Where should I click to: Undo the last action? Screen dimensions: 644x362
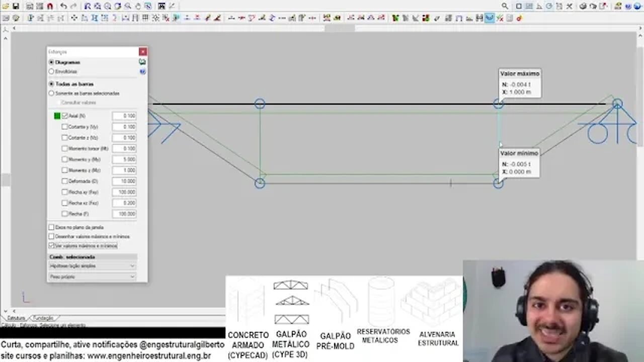pyautogui.click(x=63, y=6)
